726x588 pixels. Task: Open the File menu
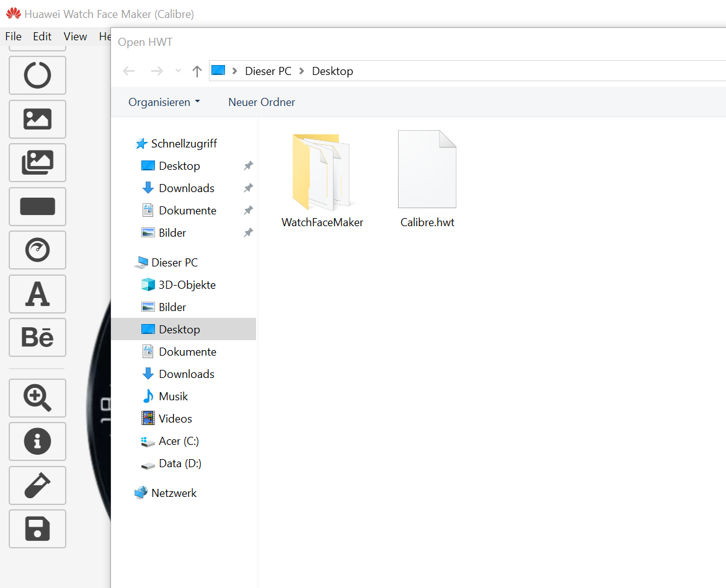tap(14, 37)
